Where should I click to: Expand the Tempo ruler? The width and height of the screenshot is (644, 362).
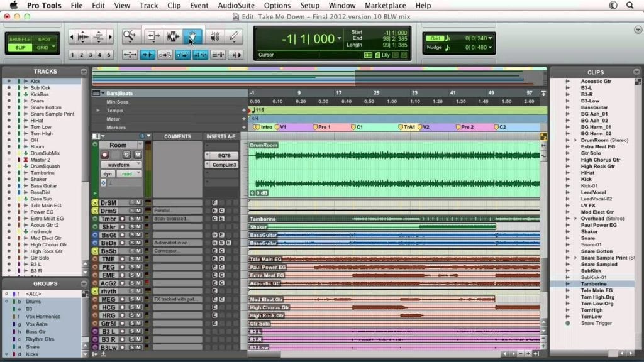[x=97, y=111]
